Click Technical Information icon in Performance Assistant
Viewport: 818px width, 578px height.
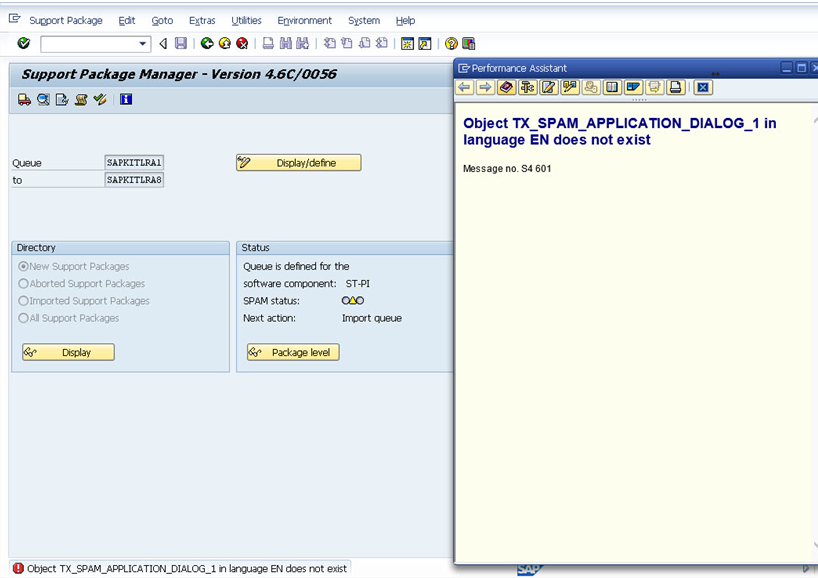pos(527,87)
